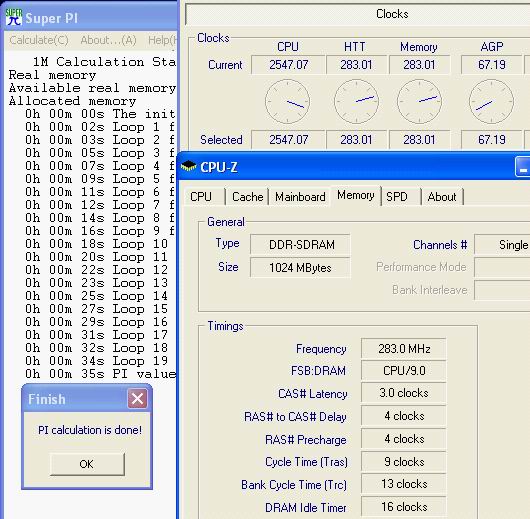
Task: Click the CPU clock dial gauge
Action: click(x=288, y=101)
